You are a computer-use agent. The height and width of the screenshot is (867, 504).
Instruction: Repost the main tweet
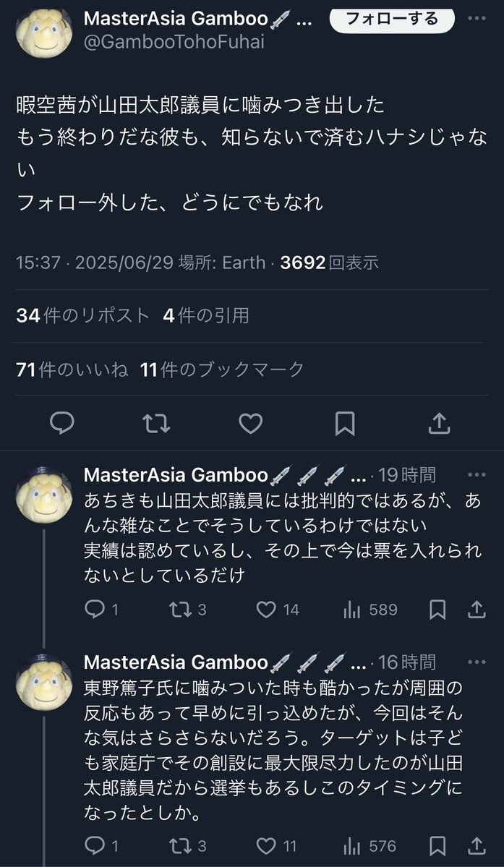pyautogui.click(x=156, y=424)
